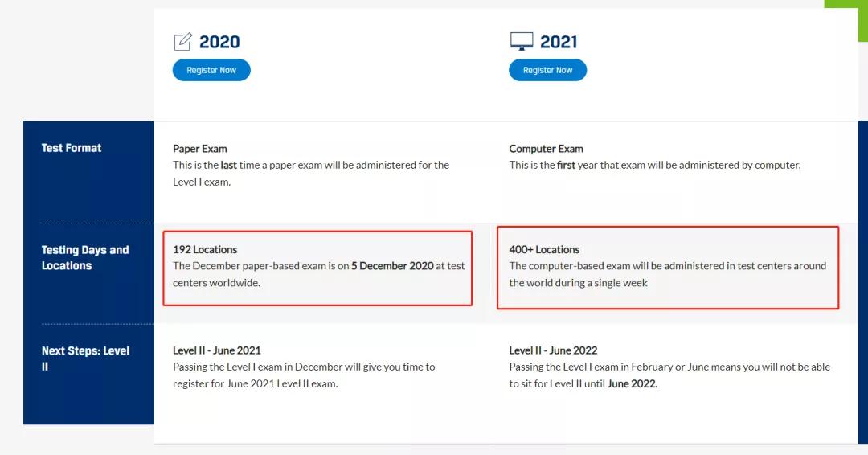Click the 192 Locations heading

coord(205,249)
